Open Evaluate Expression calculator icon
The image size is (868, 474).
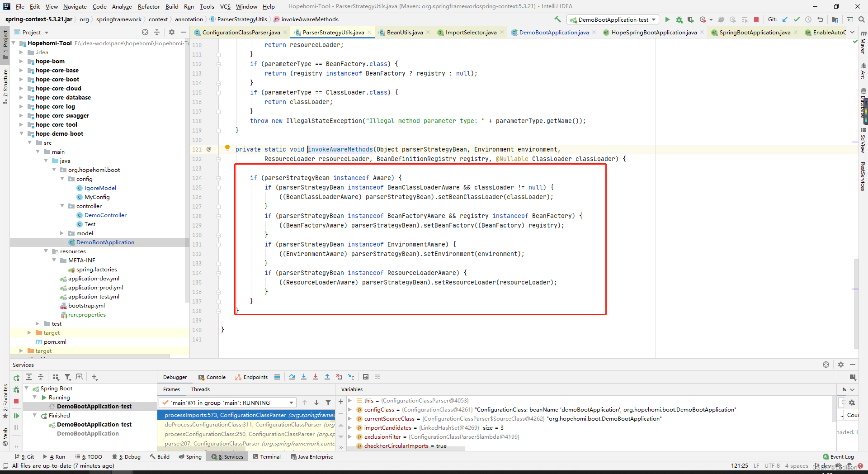coord(366,377)
